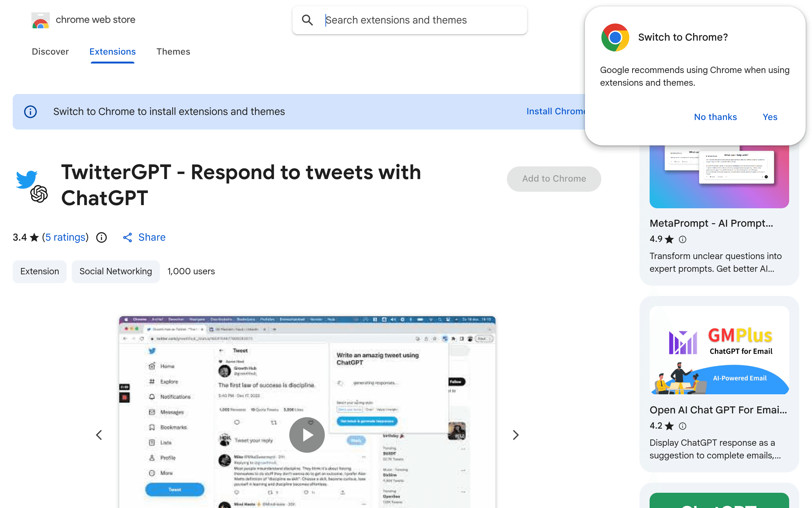Switch to the Themes tab
Viewport: 812px width, 508px height.
(173, 51)
